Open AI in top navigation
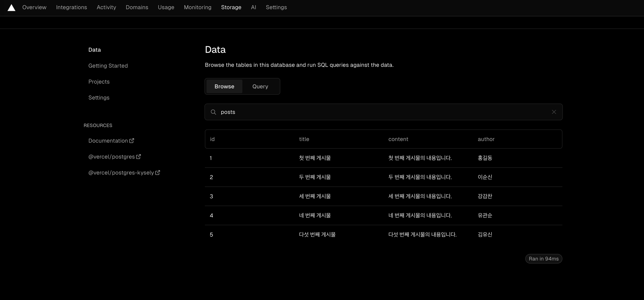Screen dimensions: 644x300 pyautogui.click(x=253, y=8)
